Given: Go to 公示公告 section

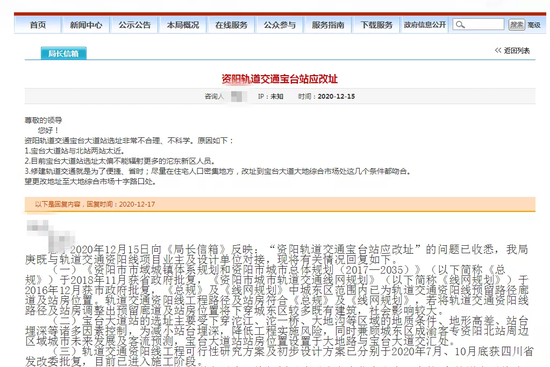Looking at the screenshot, I should click(134, 25).
